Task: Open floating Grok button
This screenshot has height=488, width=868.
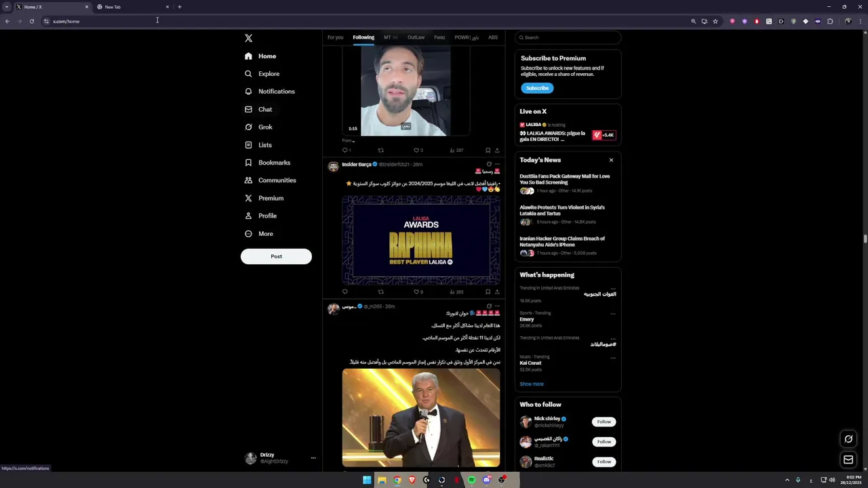Action: tap(848, 439)
